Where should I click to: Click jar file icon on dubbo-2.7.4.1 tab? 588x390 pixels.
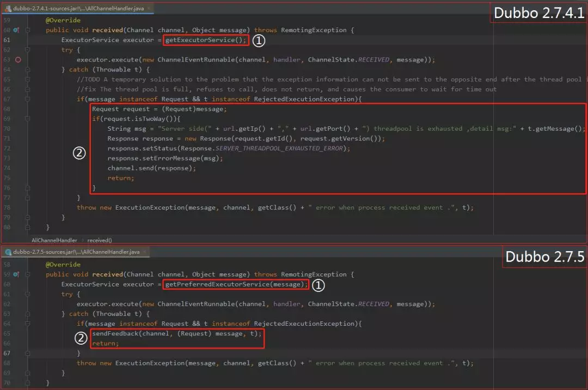tap(8, 8)
